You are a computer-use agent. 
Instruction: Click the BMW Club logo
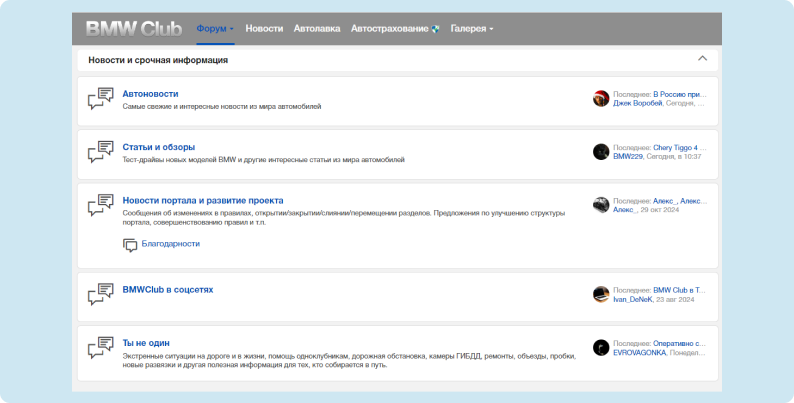click(133, 29)
